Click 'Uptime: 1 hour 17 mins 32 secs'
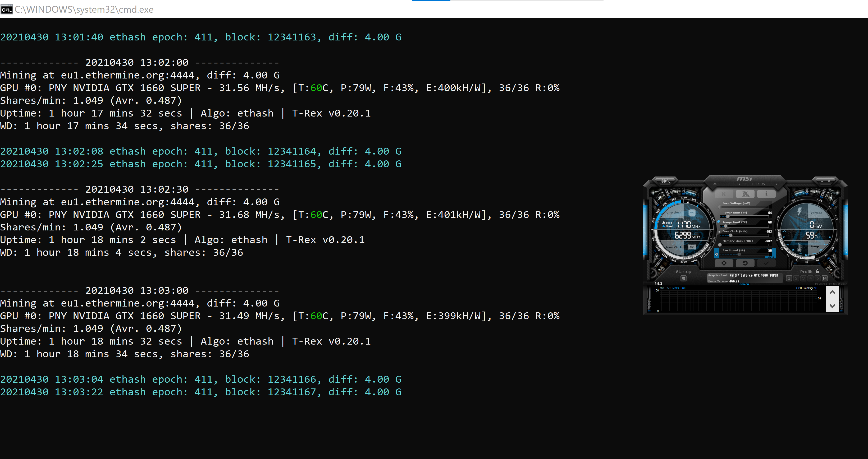This screenshot has width=868, height=459. point(91,113)
